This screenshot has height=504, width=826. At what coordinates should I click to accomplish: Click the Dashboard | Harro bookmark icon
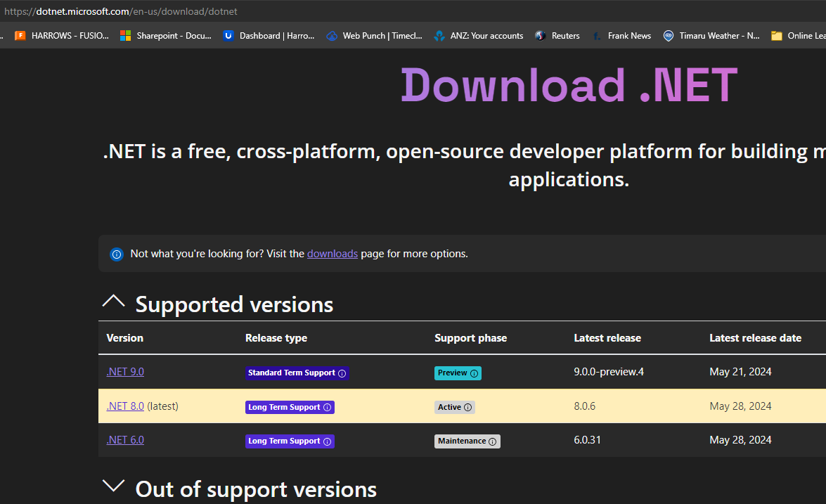[228, 36]
